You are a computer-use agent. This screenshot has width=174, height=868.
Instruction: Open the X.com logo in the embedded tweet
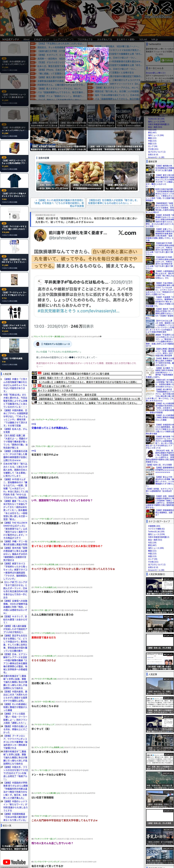click(x=127, y=232)
